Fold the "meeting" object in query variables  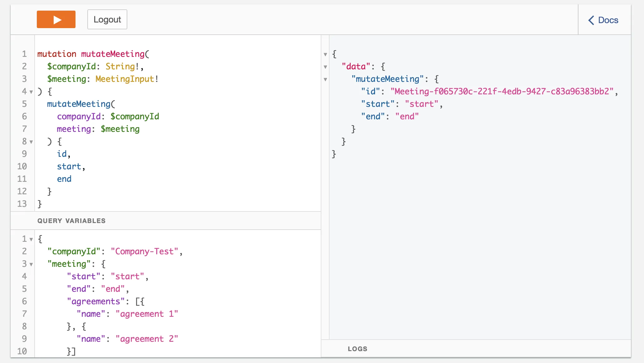pyautogui.click(x=31, y=264)
